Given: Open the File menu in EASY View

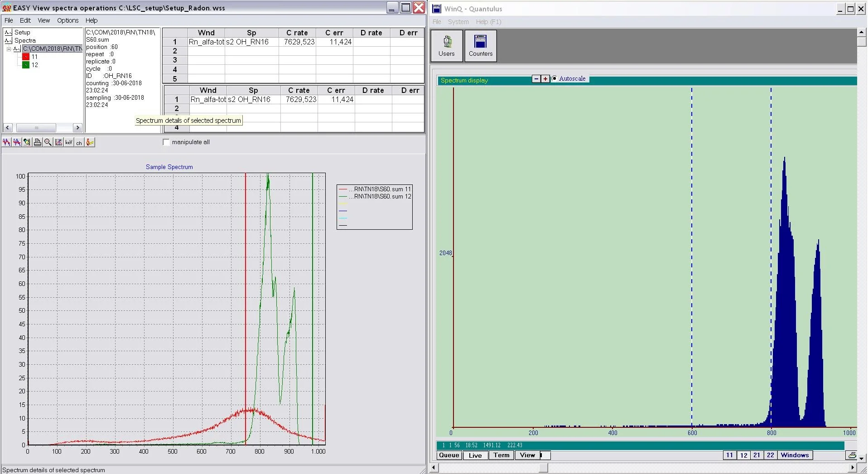Looking at the screenshot, I should (9, 20).
